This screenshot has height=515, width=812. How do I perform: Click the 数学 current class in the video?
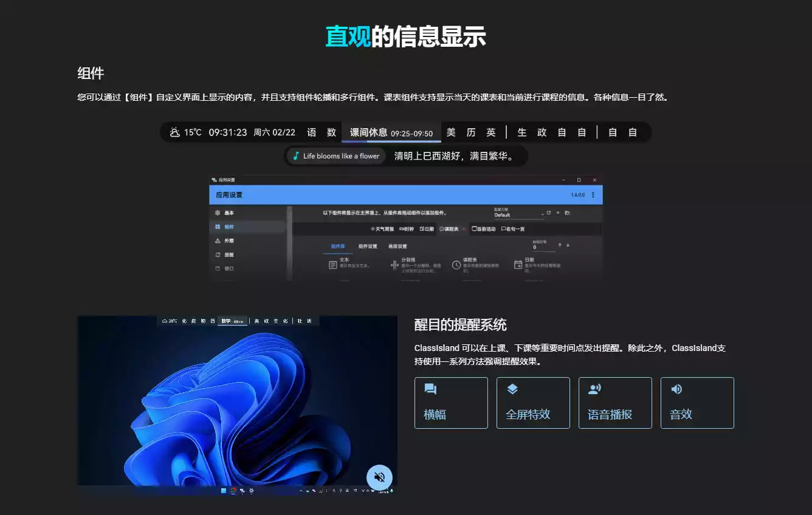(232, 321)
